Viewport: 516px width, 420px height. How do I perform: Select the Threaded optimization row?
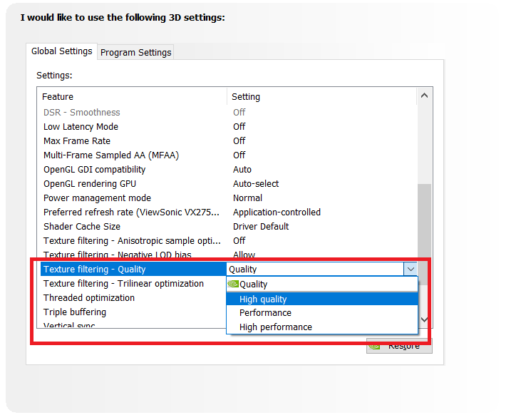click(x=89, y=297)
